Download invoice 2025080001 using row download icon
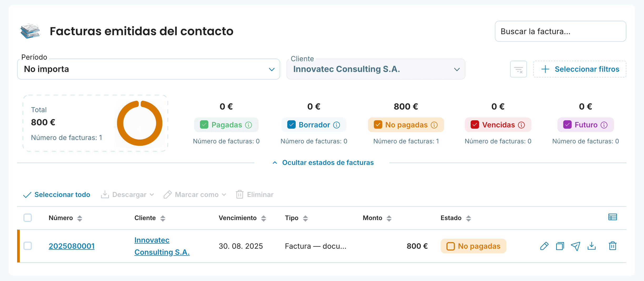644x281 pixels. pos(592,246)
